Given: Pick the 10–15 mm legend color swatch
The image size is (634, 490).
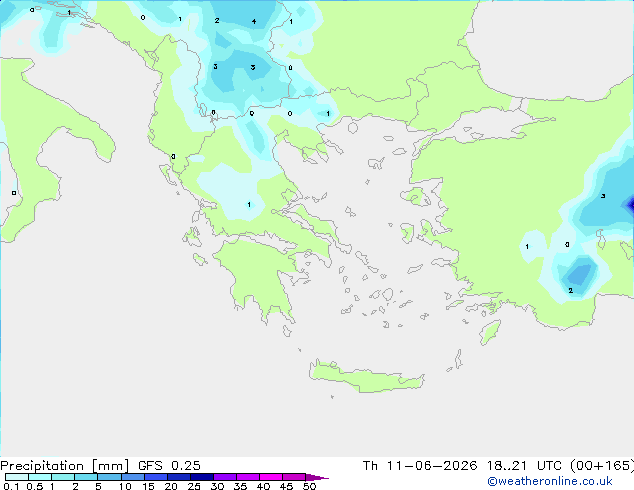Looking at the screenshot, I should point(133,477).
